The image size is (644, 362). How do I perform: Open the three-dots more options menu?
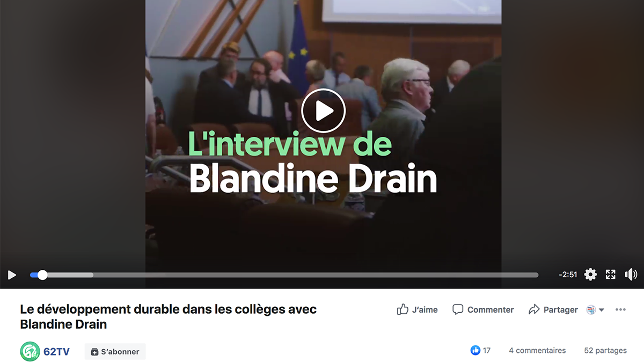point(620,310)
